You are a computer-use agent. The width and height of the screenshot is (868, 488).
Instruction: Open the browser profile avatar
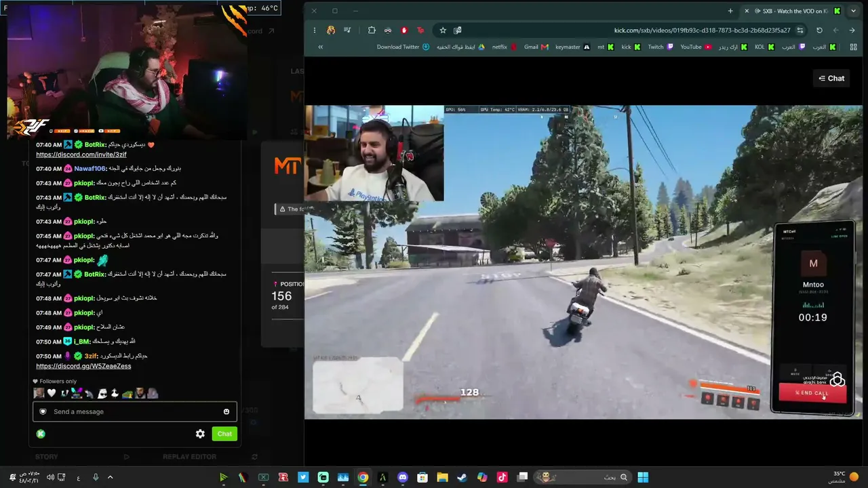[x=331, y=30]
